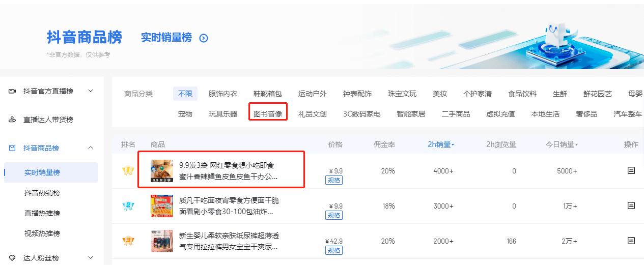Select 直播热推榜 in the sidebar
Viewport: 644px width, 265px height.
(x=42, y=213)
